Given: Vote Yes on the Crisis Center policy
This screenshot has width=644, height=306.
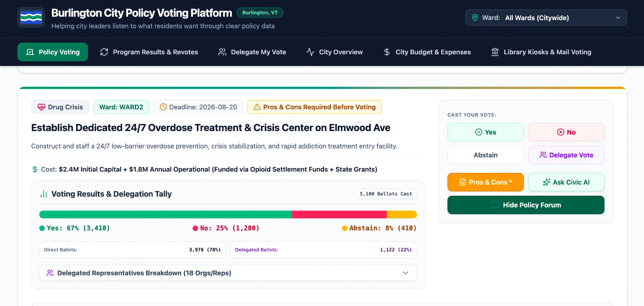Looking at the screenshot, I should 485,132.
